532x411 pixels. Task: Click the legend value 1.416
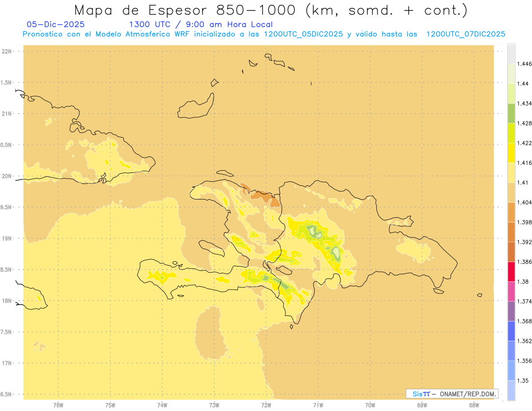click(x=525, y=163)
